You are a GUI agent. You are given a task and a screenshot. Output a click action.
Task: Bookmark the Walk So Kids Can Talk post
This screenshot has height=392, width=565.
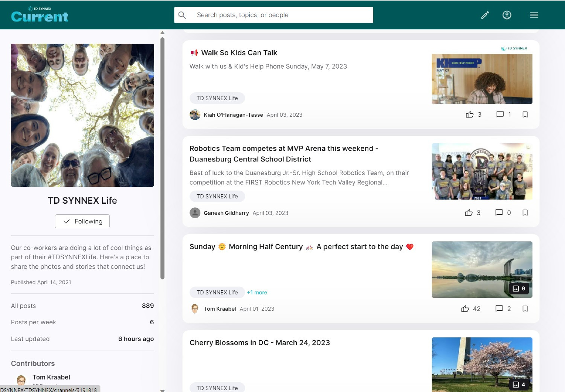(525, 114)
